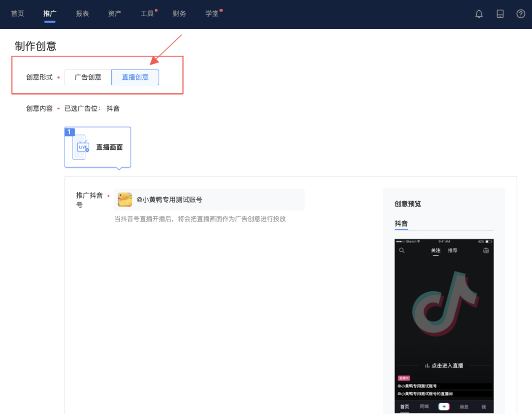
Task: Select the 广告创意 creative format option
Action: pos(88,77)
